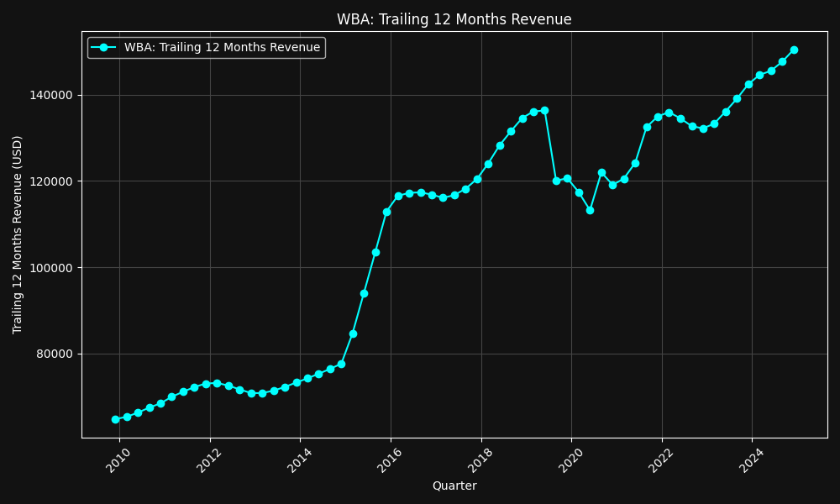Viewport: 840px width, 504px height.
Task: Click the first data point at the line start
Action: pos(115,419)
